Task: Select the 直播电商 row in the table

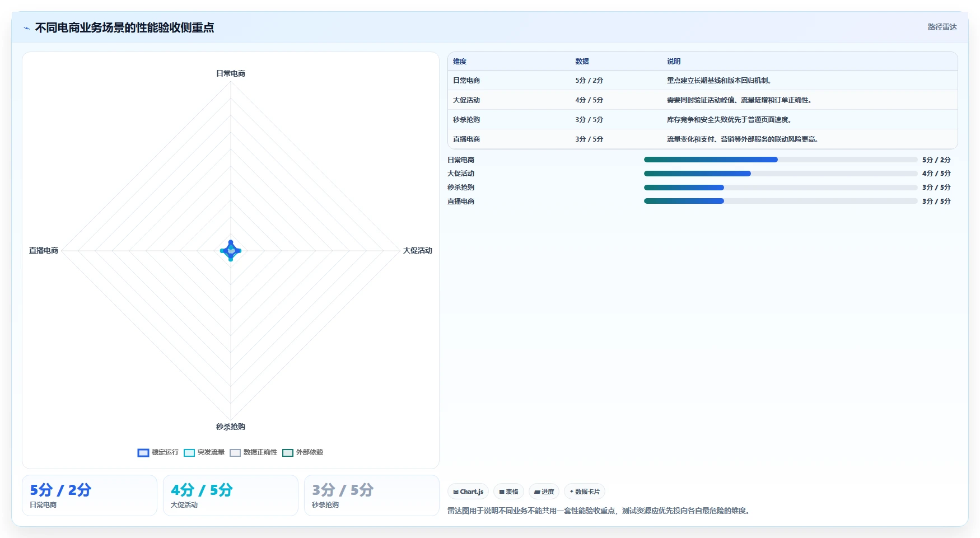Action: pos(703,139)
